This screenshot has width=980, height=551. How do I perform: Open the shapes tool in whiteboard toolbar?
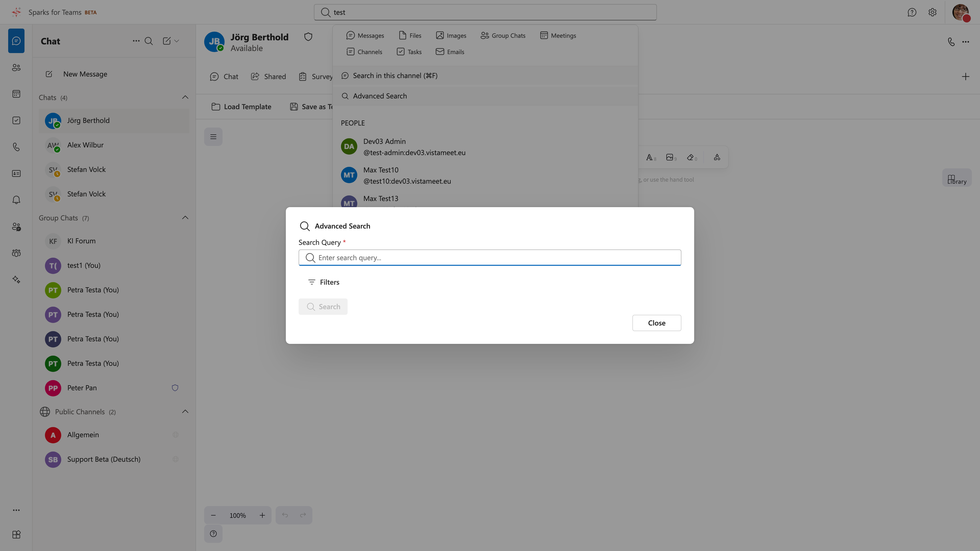click(717, 157)
